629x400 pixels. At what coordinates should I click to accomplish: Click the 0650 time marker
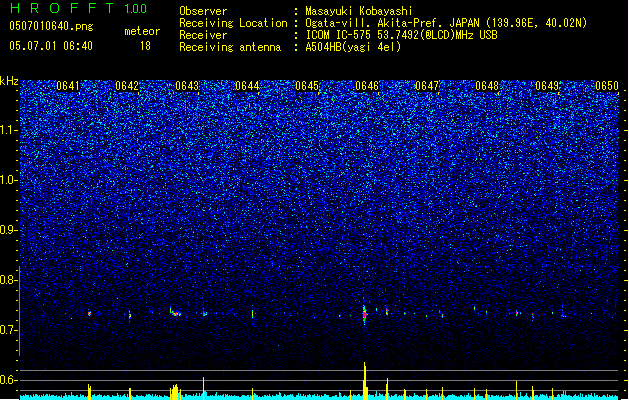[607, 86]
